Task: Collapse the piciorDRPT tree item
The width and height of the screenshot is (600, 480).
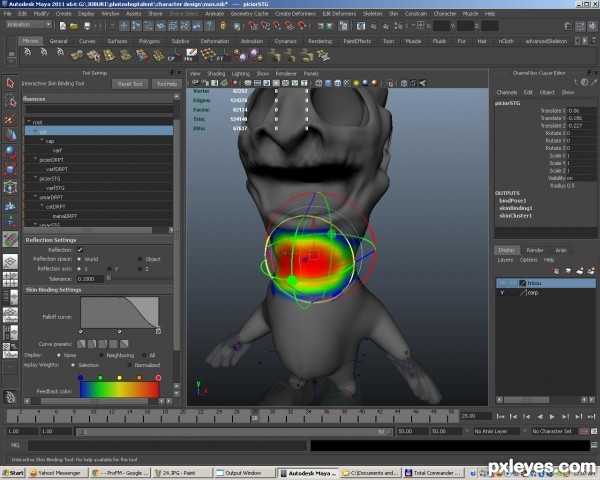Action: [35, 159]
